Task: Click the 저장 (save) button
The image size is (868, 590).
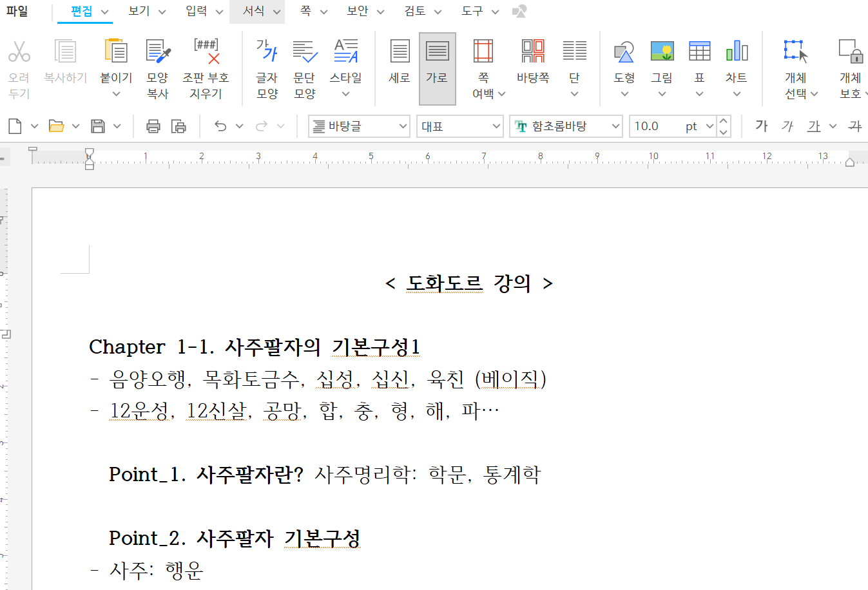Action: [95, 126]
